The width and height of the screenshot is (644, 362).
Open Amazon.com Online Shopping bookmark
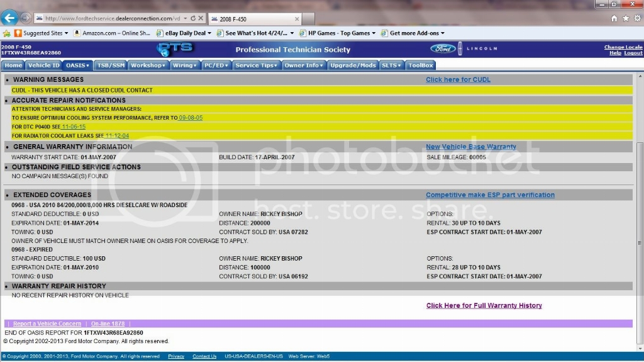[112, 33]
